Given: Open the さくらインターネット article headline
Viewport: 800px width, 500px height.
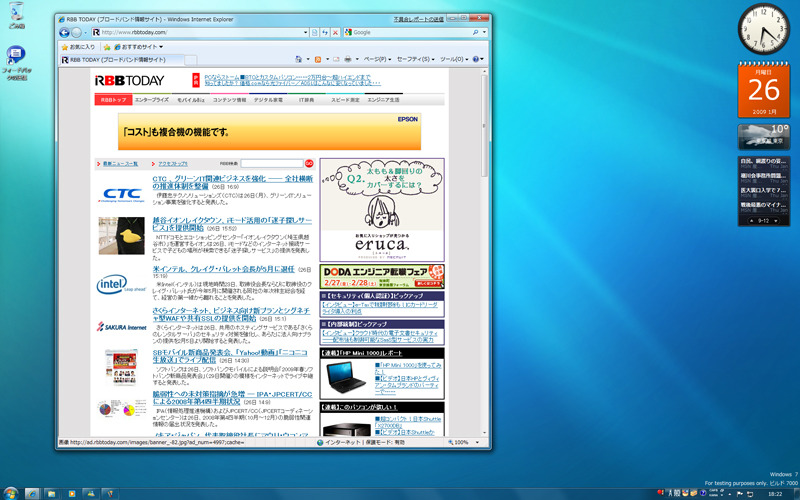Looking at the screenshot, I should pyautogui.click(x=231, y=314).
